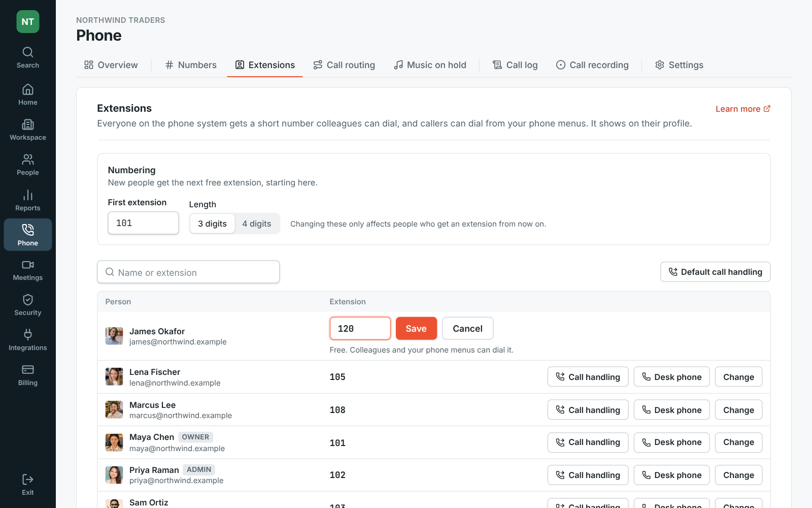Viewport: 812px width, 508px height.
Task: Select the 3 digits length option
Action: (x=212, y=224)
